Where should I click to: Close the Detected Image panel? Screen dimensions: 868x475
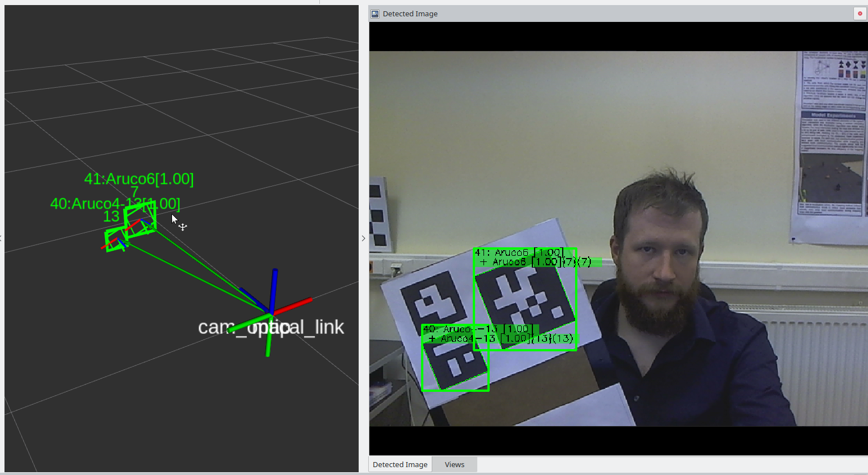pos(860,13)
